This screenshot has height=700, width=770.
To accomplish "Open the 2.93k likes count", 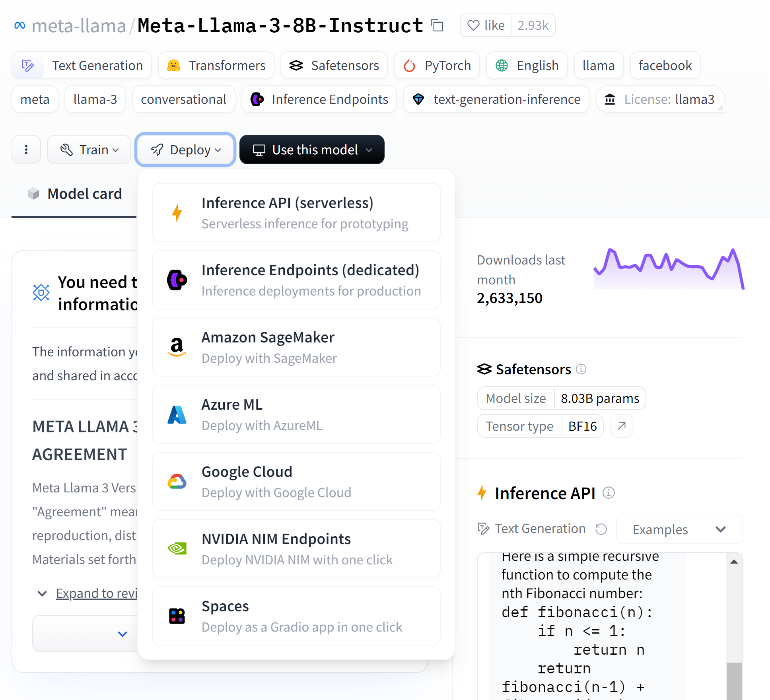I will point(533,25).
